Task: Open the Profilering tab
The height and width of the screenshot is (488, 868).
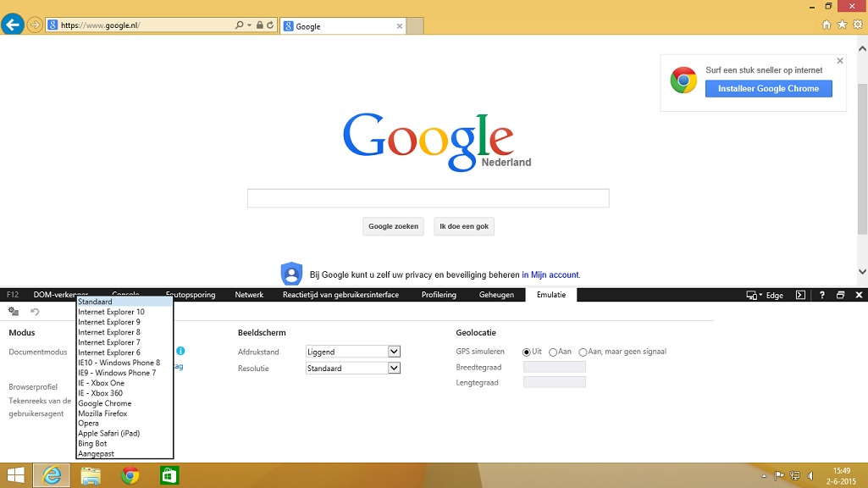Action: [x=439, y=295]
